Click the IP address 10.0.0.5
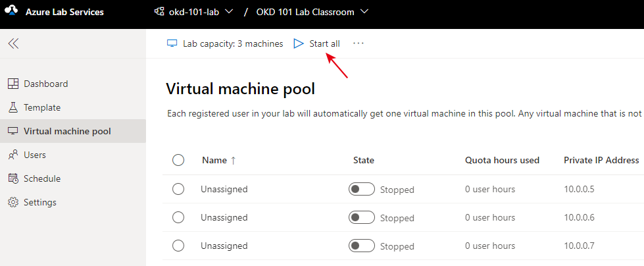 click(579, 189)
